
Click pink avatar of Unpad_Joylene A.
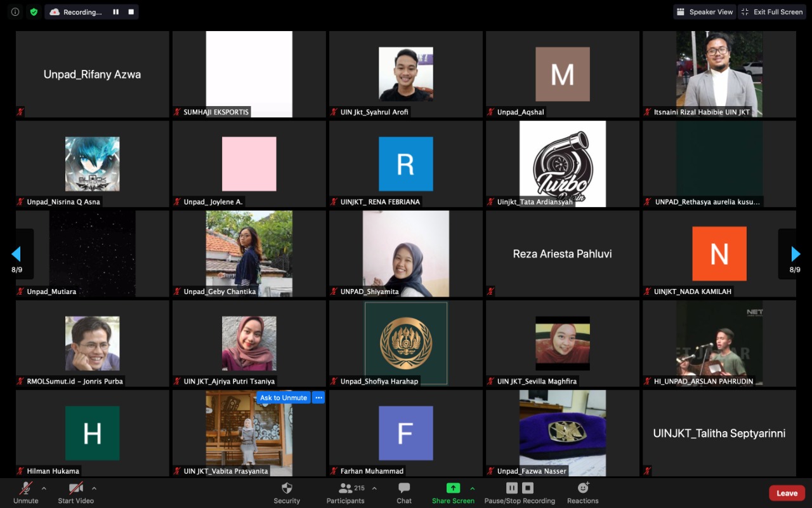[x=249, y=164]
